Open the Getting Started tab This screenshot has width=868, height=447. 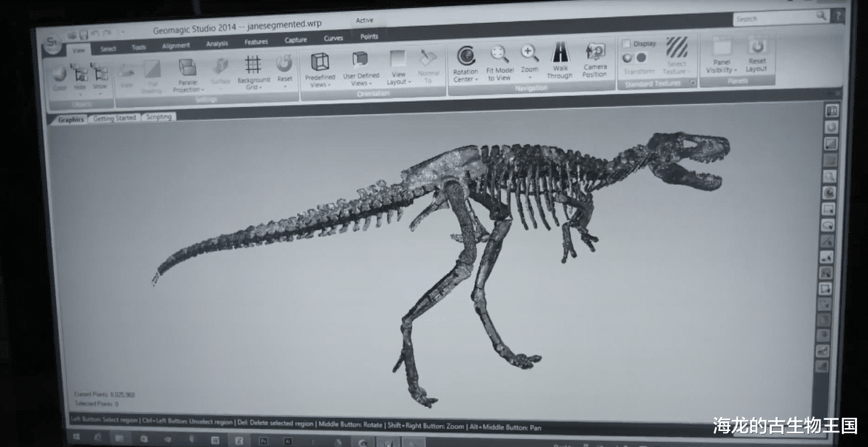click(x=114, y=118)
